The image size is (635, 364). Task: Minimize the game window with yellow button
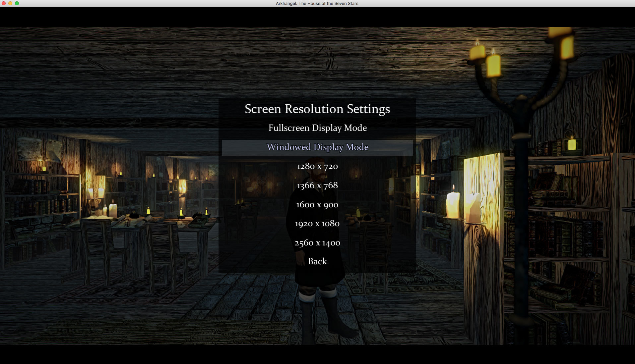point(10,3)
